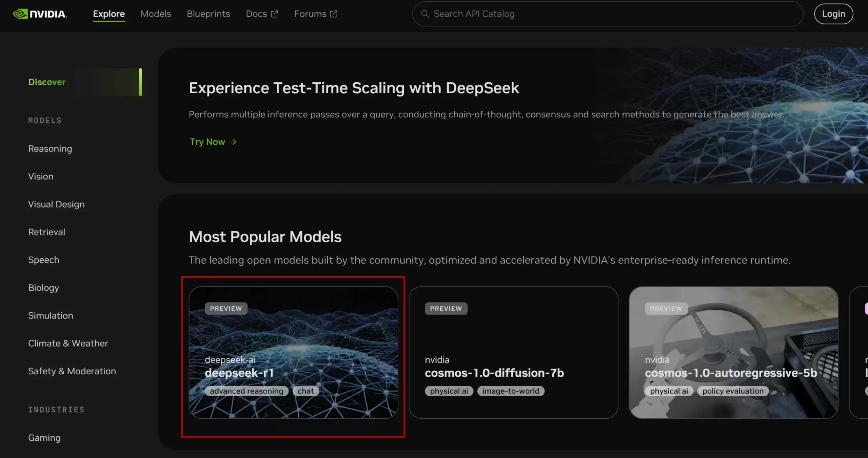Open Climate & Weather category
The height and width of the screenshot is (458, 868).
68,343
